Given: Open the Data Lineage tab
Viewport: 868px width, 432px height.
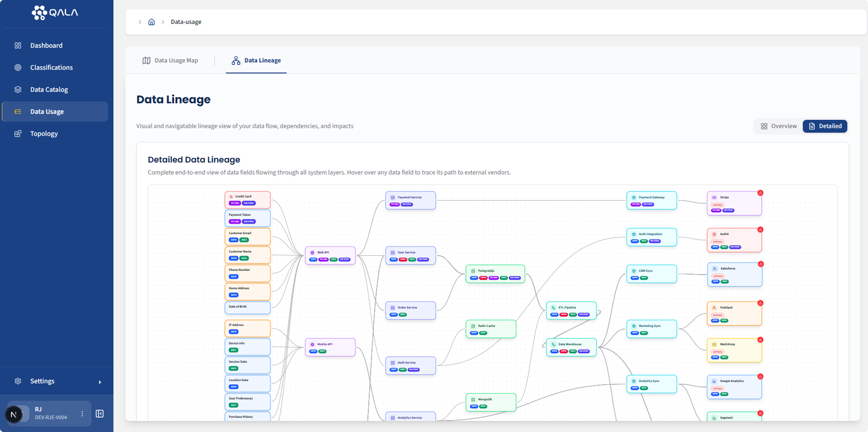Looking at the screenshot, I should 256,60.
